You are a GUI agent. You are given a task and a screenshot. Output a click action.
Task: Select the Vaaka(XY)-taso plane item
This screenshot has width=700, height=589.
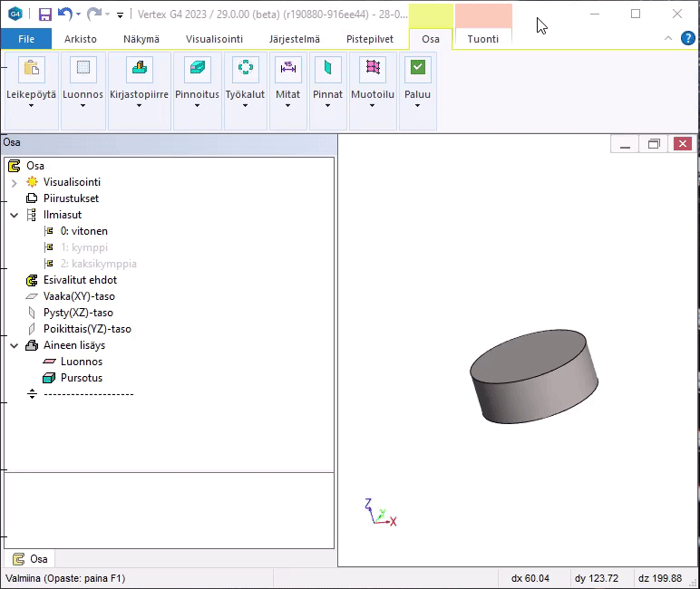pyautogui.click(x=79, y=296)
